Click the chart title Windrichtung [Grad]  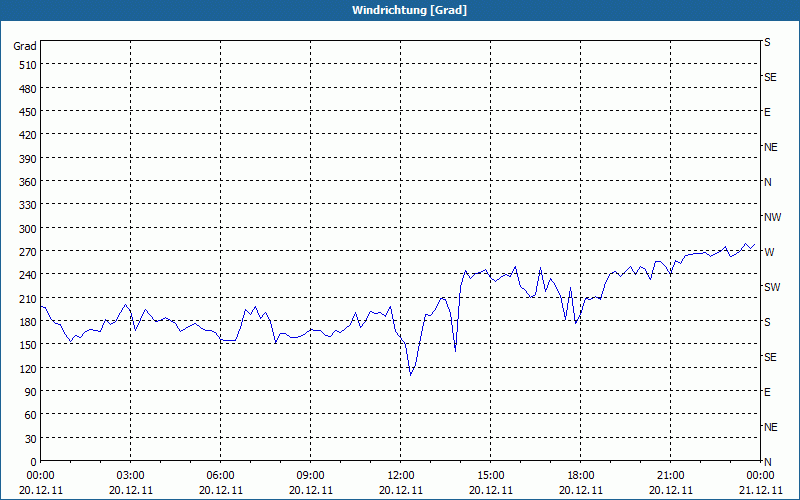pyautogui.click(x=409, y=10)
